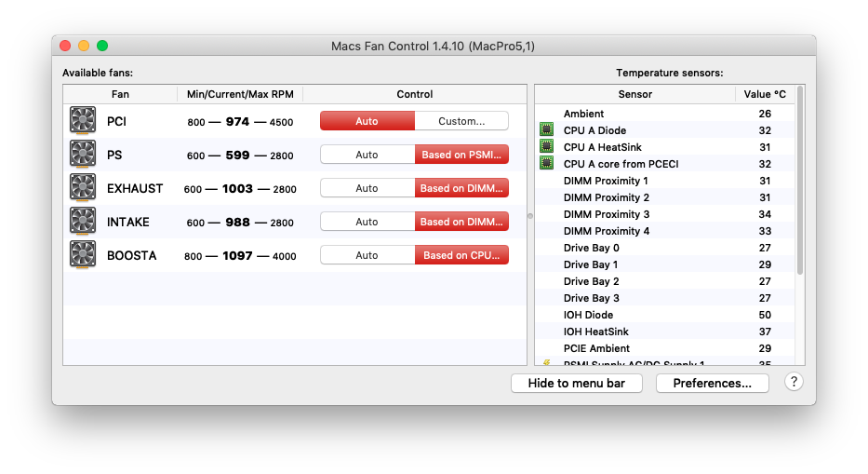Select the CPU A HeatSink sensor row
Screen dimensions: 868x474
point(665,147)
